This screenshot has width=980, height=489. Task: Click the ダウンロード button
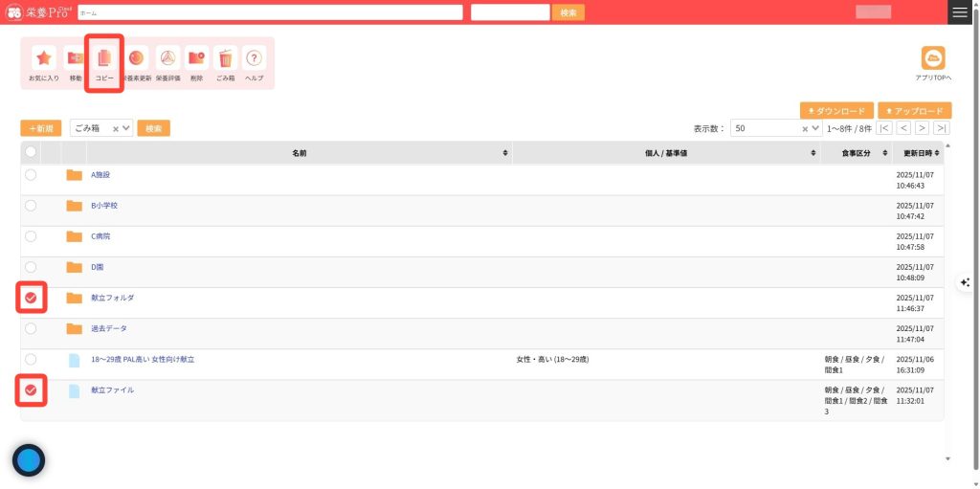pyautogui.click(x=835, y=111)
